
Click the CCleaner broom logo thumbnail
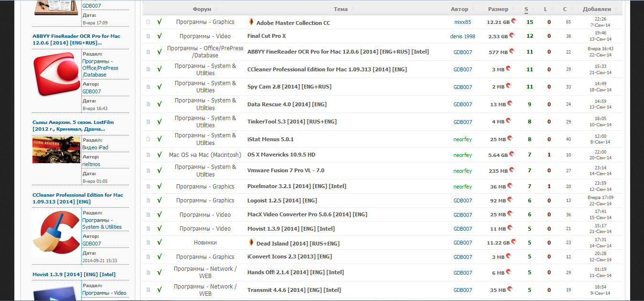(x=56, y=234)
